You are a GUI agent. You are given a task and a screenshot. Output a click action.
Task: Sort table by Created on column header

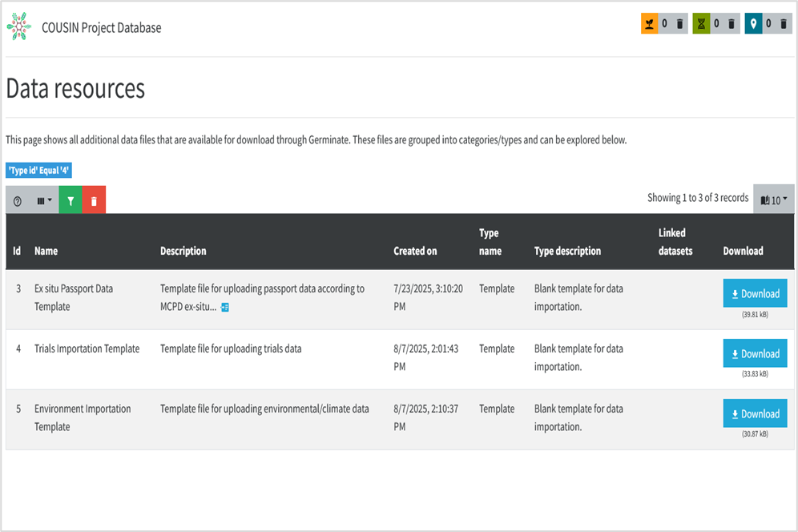click(x=415, y=251)
